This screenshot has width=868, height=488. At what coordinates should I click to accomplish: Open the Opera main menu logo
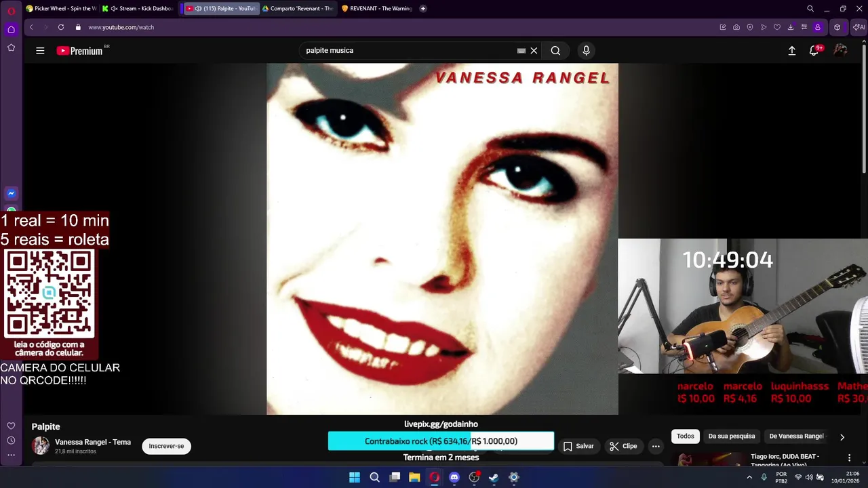coord(11,10)
